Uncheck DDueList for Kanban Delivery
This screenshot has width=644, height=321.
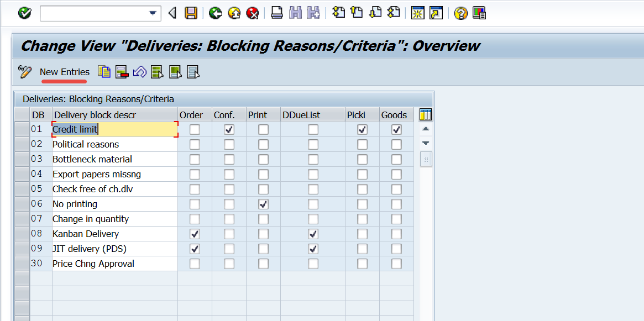click(x=313, y=234)
